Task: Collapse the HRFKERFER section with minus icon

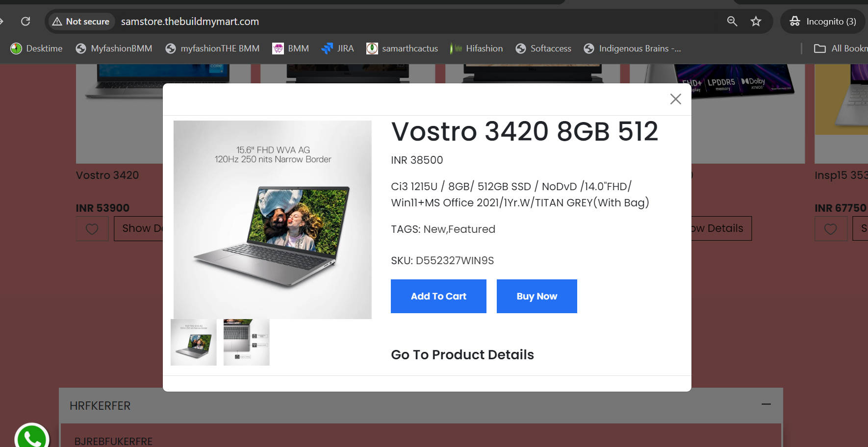Action: tap(766, 404)
